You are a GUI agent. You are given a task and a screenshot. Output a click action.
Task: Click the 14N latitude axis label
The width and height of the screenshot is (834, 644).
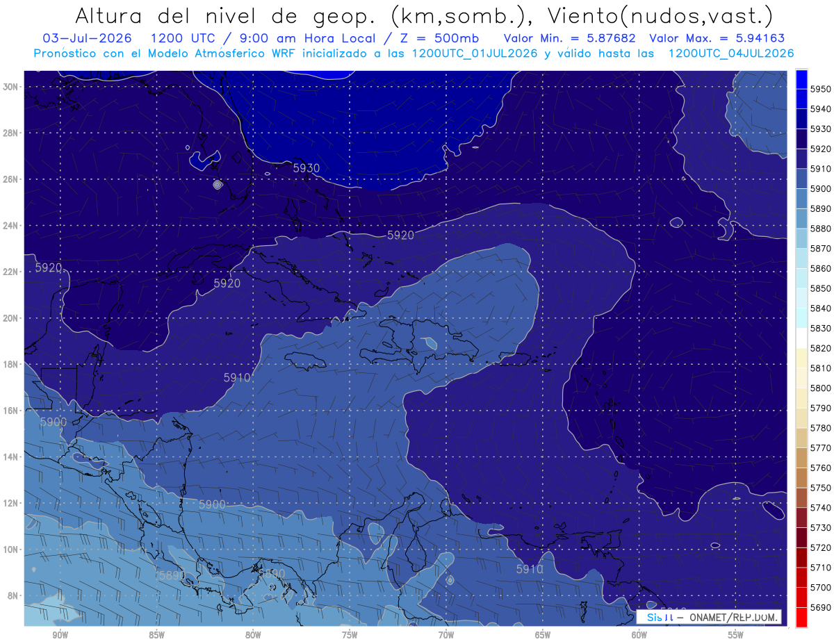tap(12, 457)
